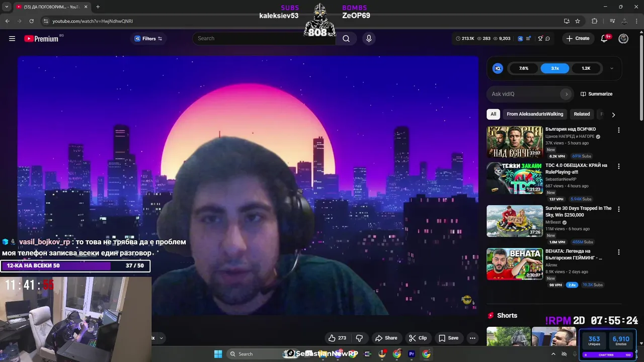Install app icon in address bar
The width and height of the screenshot is (644, 362).
point(567,21)
